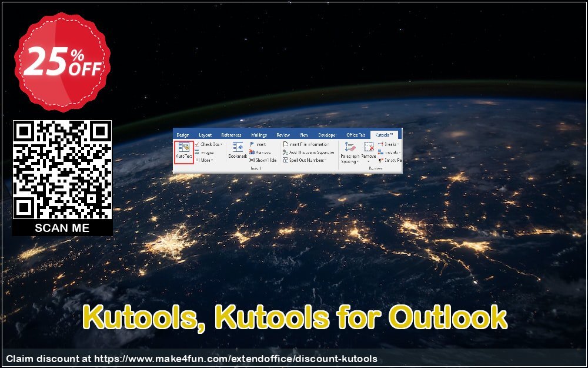Open the Breaks removal dropdown

coord(389,144)
